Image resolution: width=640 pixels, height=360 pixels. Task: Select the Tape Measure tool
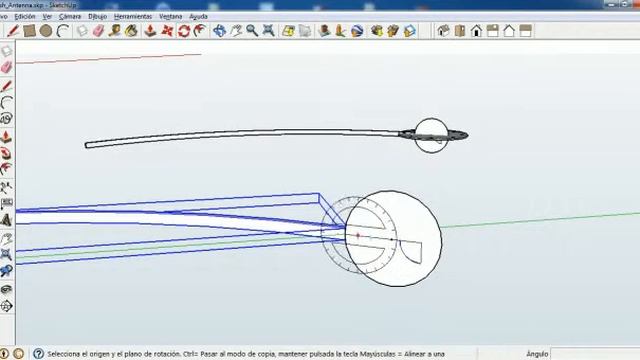(x=115, y=31)
